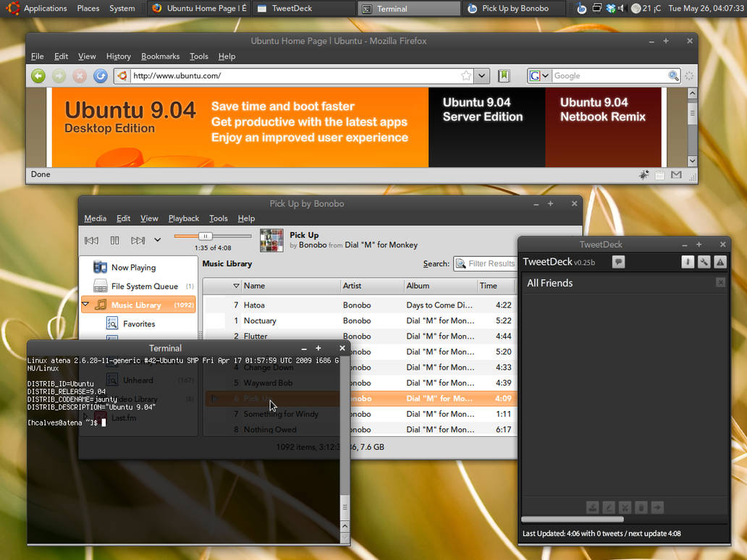The width and height of the screenshot is (747, 560).
Task: Close the All Friends column
Action: tap(720, 282)
